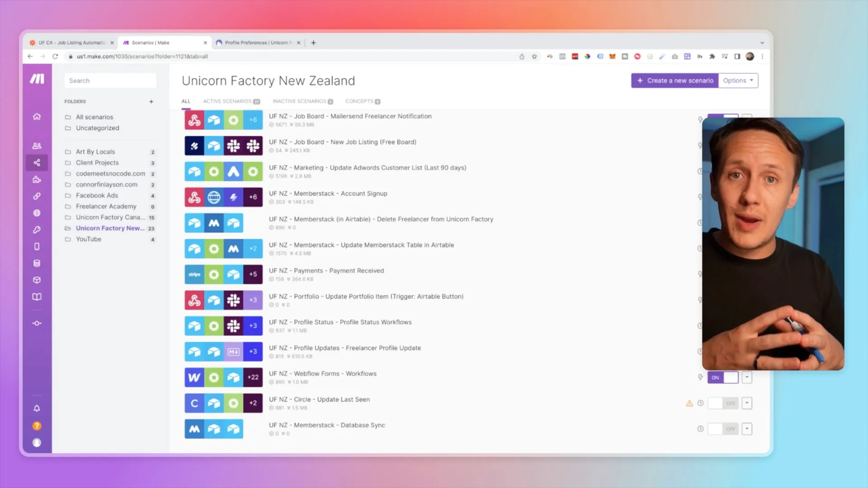Image resolution: width=868 pixels, height=488 pixels.
Task: Open the Scenarios icon in sidebar
Action: pos(37,163)
